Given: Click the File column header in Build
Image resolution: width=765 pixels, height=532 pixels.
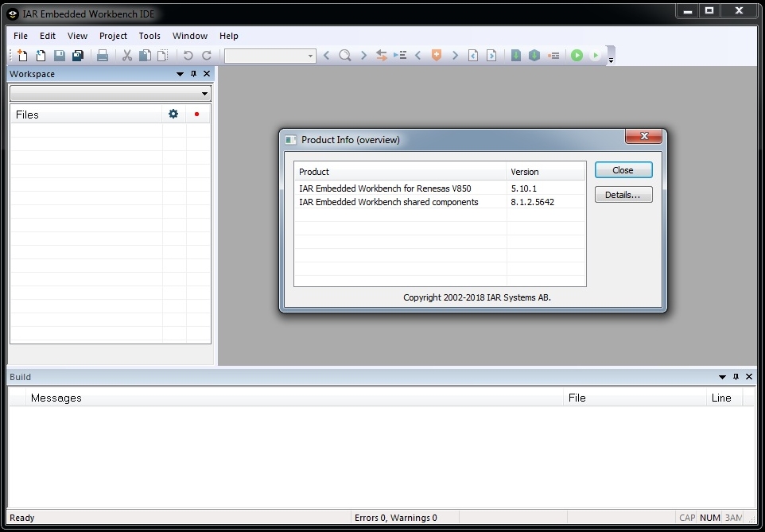Looking at the screenshot, I should pyautogui.click(x=635, y=398).
